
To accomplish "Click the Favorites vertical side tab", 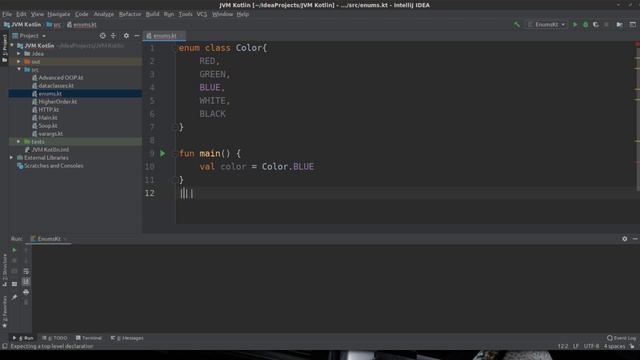I will pyautogui.click(x=4, y=312).
